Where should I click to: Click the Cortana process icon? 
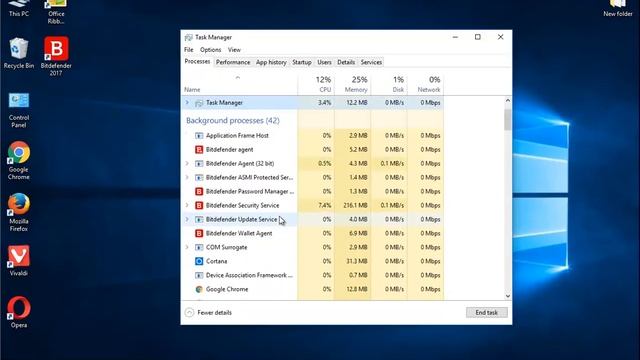pos(199,261)
